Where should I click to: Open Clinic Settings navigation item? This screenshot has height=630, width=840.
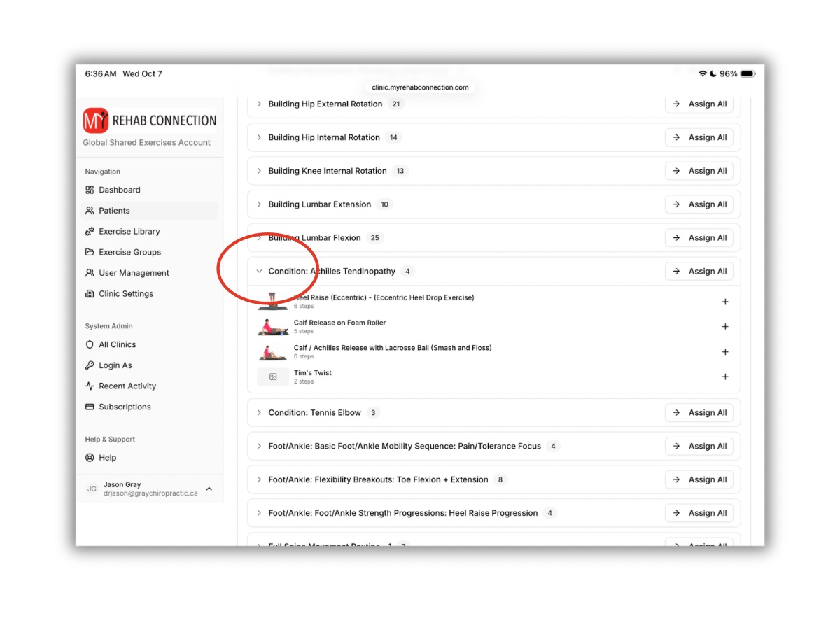pyautogui.click(x=150, y=294)
